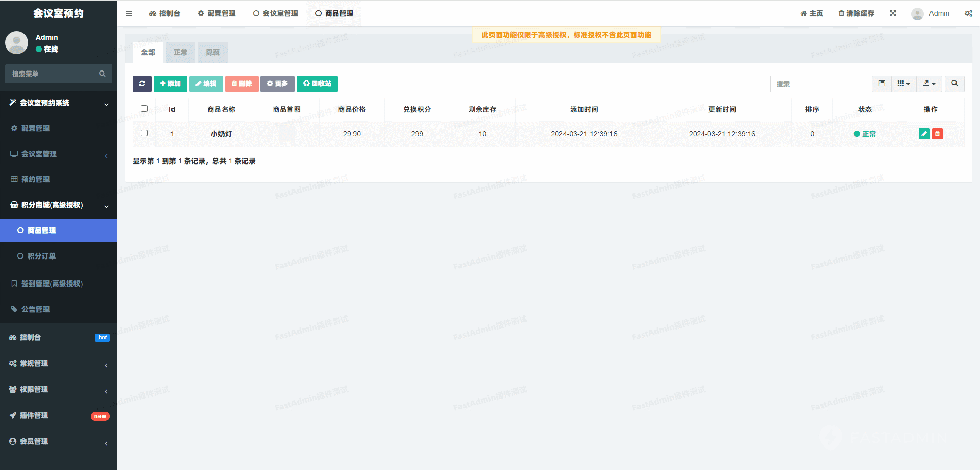The height and width of the screenshot is (470, 980).
Task: Click the magnifier search button beside export
Action: 954,84
